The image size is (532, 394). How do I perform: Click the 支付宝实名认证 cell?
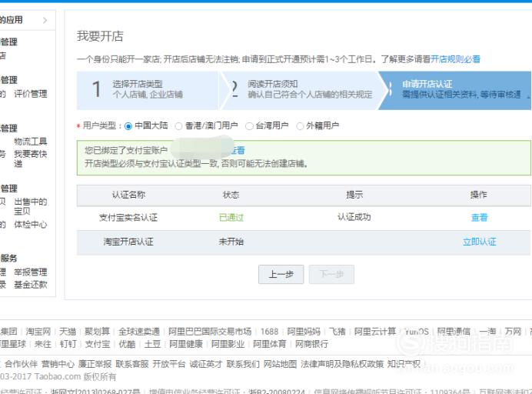click(x=128, y=217)
